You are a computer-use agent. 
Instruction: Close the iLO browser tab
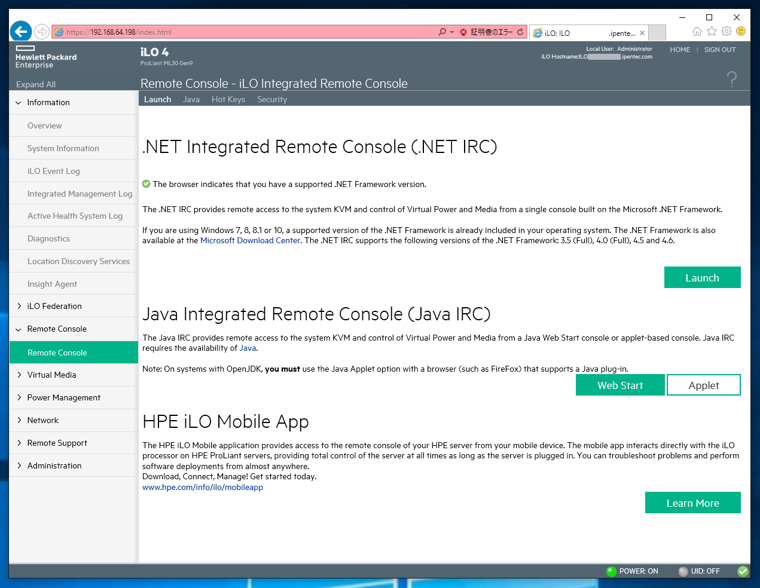(642, 33)
